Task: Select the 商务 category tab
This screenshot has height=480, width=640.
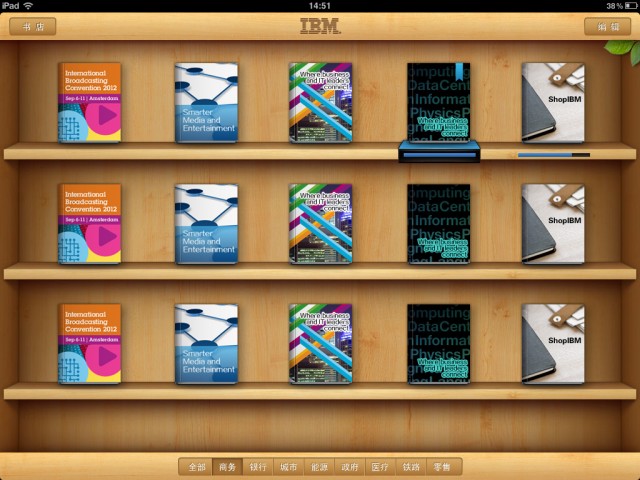Action: (x=227, y=467)
